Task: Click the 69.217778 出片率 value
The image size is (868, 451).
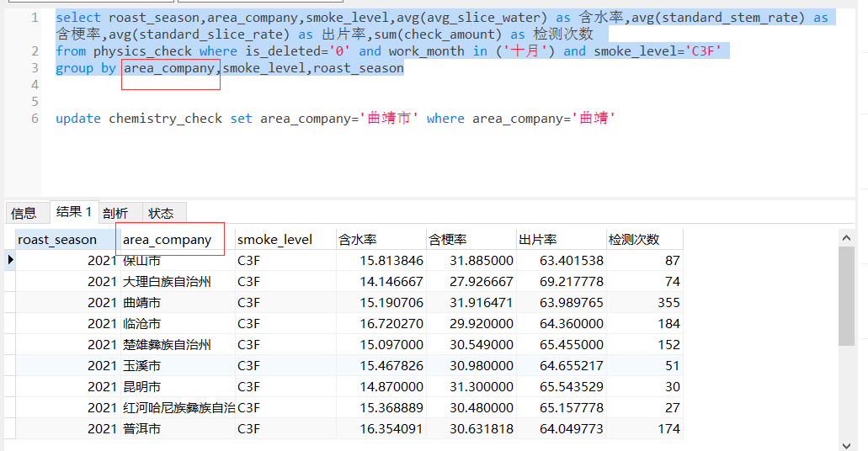Action: (x=572, y=282)
